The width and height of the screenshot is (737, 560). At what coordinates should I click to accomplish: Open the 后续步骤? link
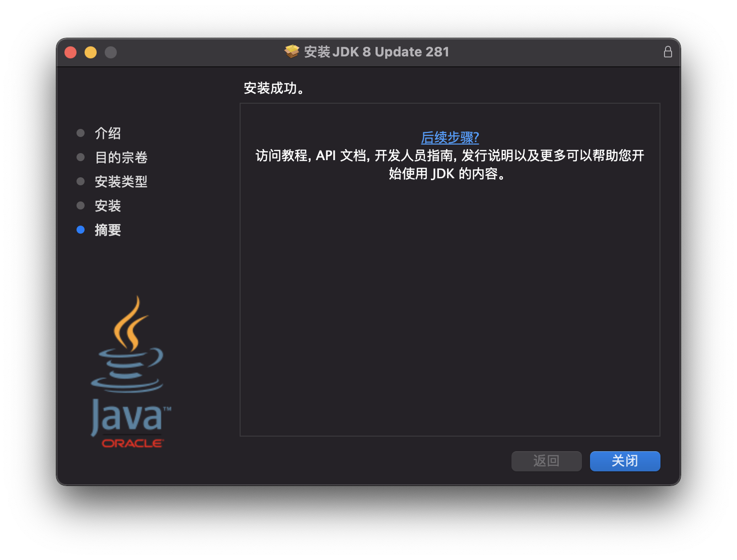pyautogui.click(x=450, y=137)
